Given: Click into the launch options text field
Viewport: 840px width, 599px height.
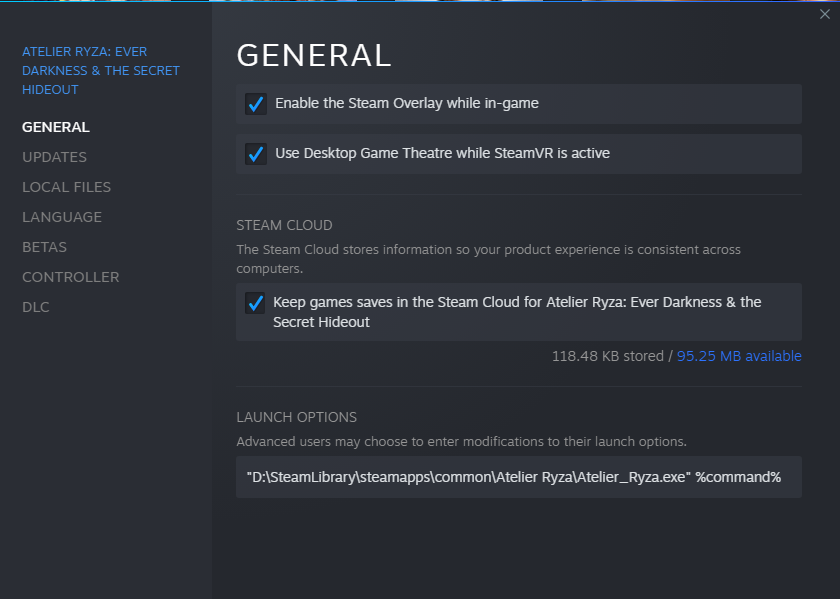Looking at the screenshot, I should [x=518, y=478].
